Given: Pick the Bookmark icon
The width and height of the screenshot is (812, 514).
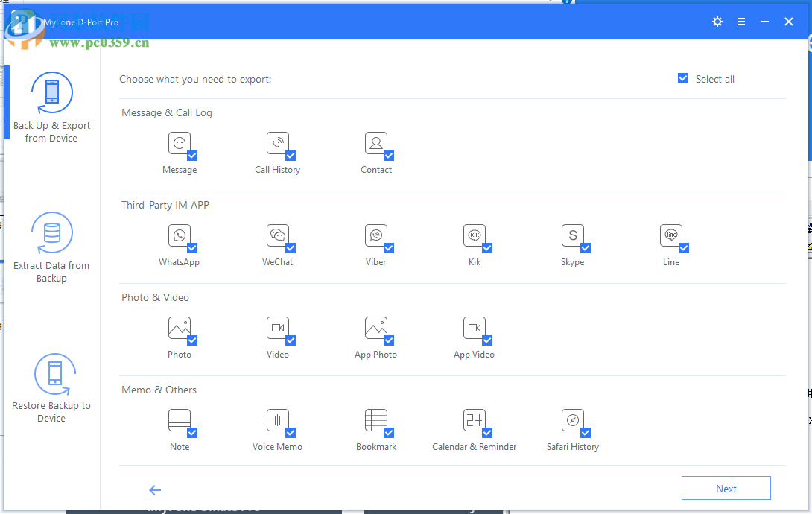Looking at the screenshot, I should pos(375,420).
